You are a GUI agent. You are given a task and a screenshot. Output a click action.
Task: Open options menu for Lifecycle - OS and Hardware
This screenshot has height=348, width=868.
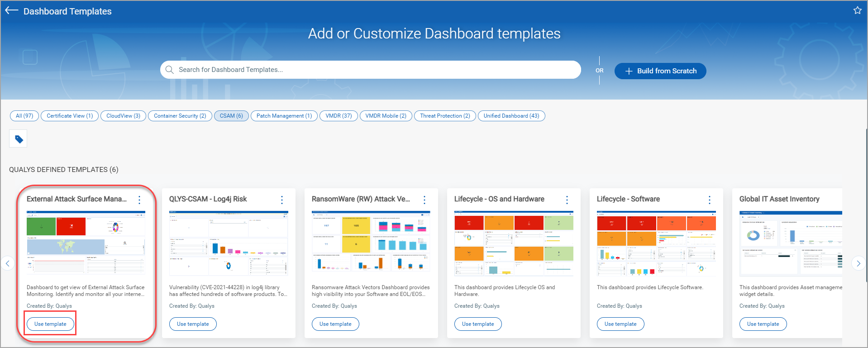(567, 200)
